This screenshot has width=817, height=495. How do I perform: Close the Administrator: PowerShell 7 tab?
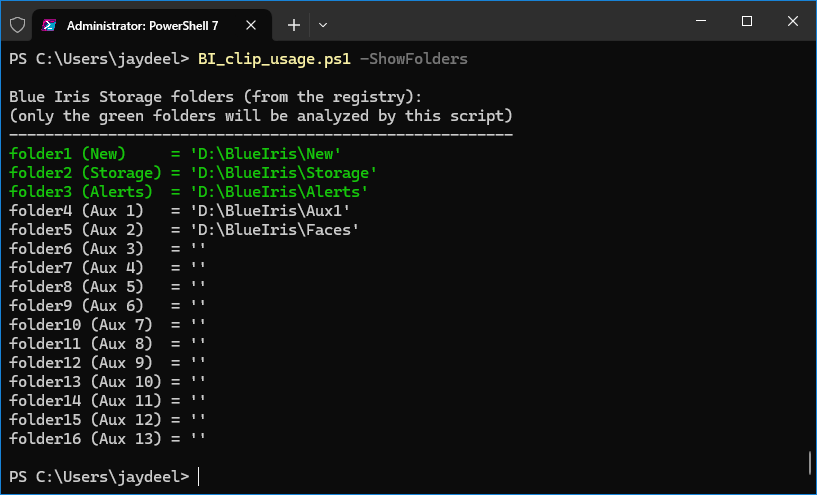251,25
